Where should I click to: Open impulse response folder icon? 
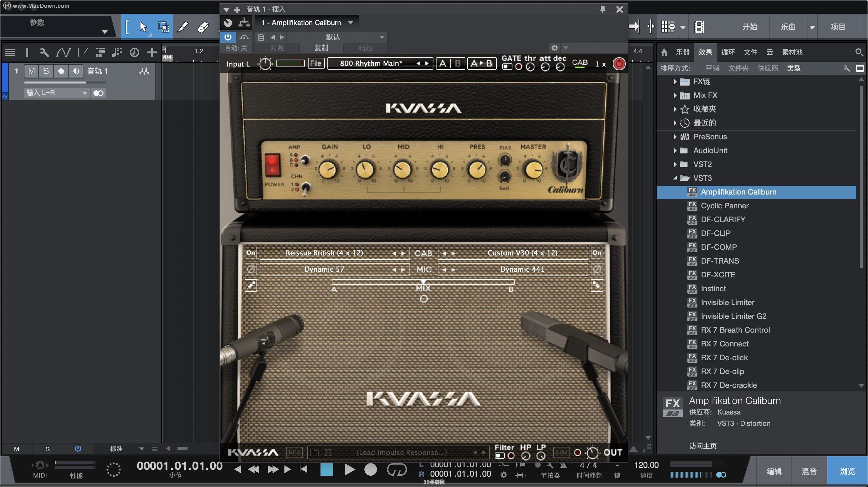tap(315, 452)
